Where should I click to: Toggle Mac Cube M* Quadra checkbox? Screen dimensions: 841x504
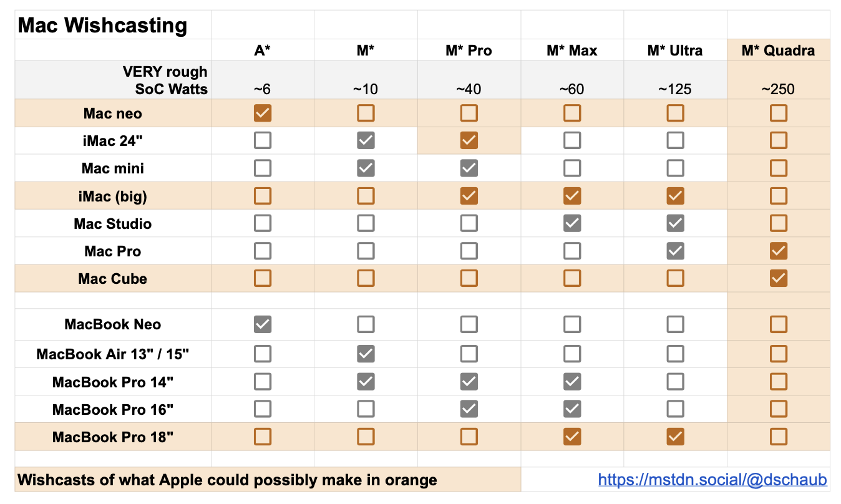tap(778, 278)
